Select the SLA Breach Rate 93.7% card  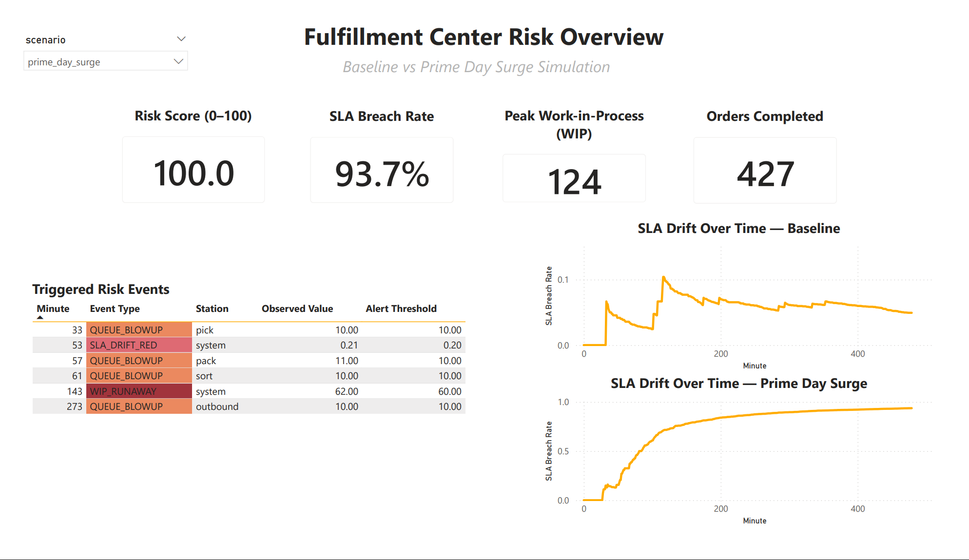point(382,170)
